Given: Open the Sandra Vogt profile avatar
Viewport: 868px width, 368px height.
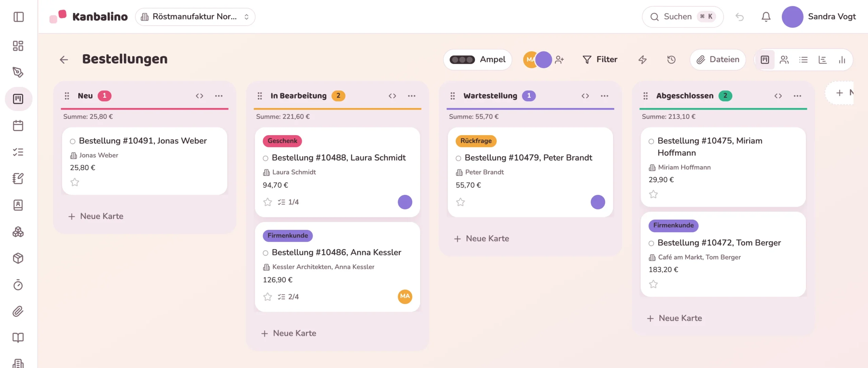Looking at the screenshot, I should (x=792, y=17).
